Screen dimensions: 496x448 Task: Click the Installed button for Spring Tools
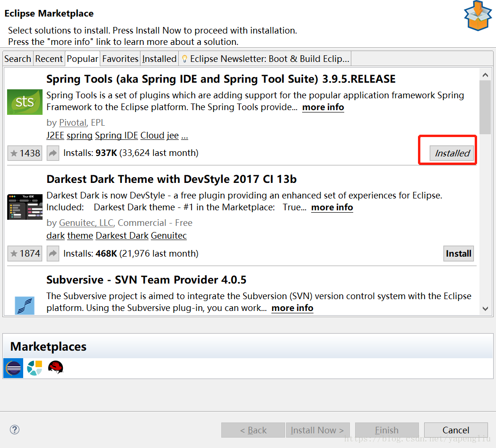[x=452, y=153]
